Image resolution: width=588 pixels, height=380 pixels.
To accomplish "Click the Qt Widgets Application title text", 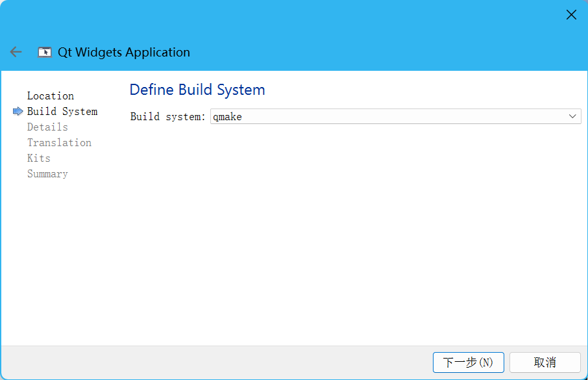I will (124, 52).
